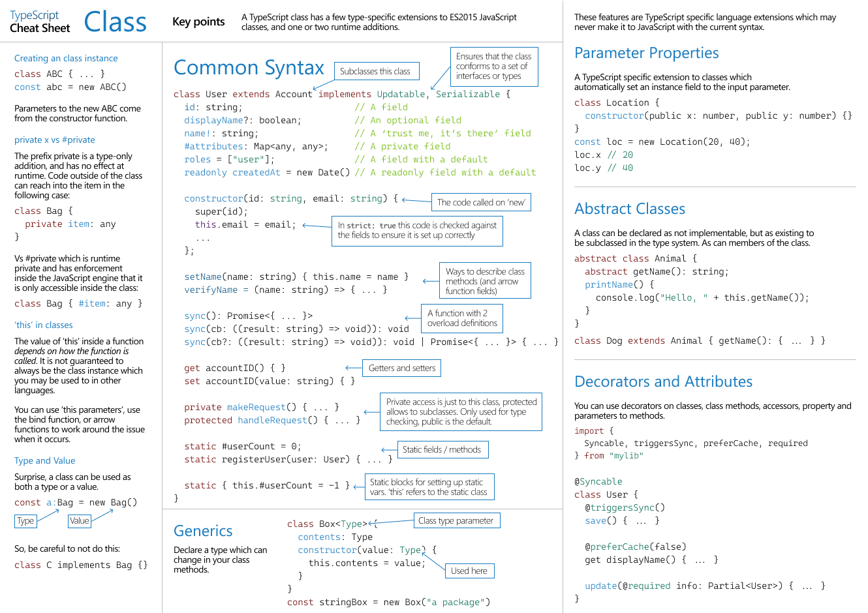Screen dimensions: 868x613
Task: Click the "Type and Value" heading
Action: (44, 460)
